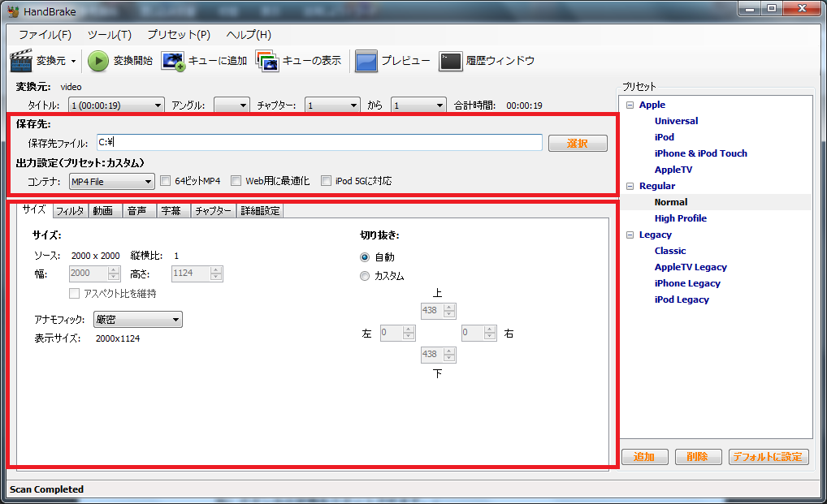This screenshot has width=827, height=504.
Task: Enable the iPod 5Gに対応 checkbox
Action: 327,181
